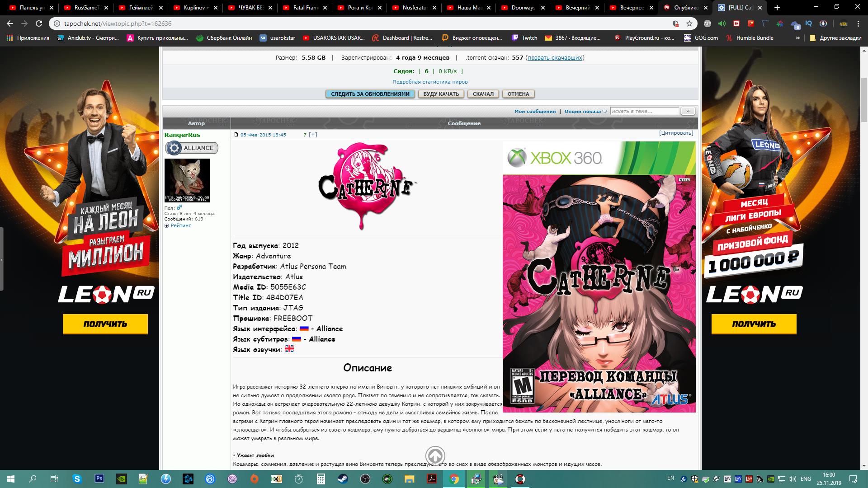
Task: Click the СКАЧАЛ button
Action: coord(483,94)
